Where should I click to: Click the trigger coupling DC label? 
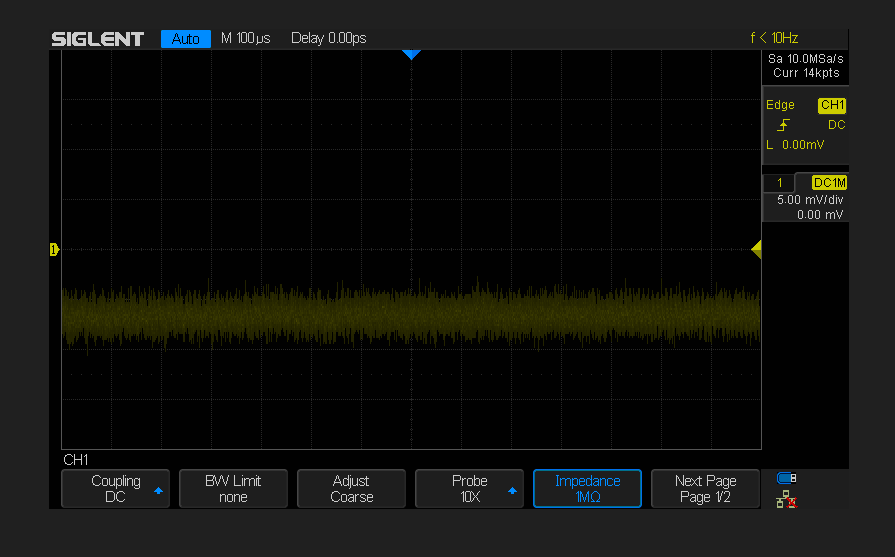[x=836, y=125]
